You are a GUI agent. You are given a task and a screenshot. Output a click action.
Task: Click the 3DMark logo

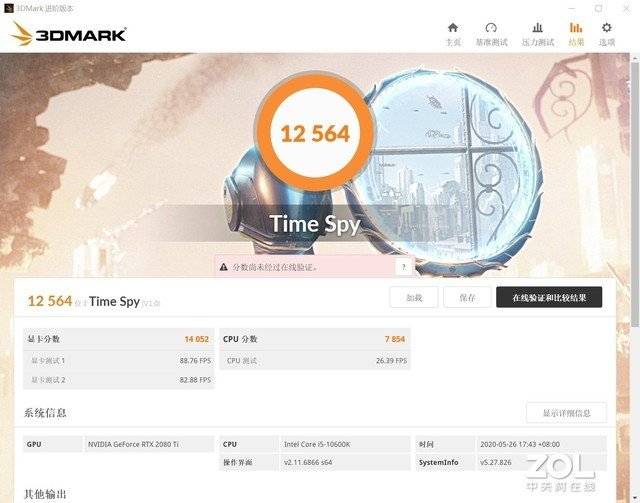tap(68, 34)
